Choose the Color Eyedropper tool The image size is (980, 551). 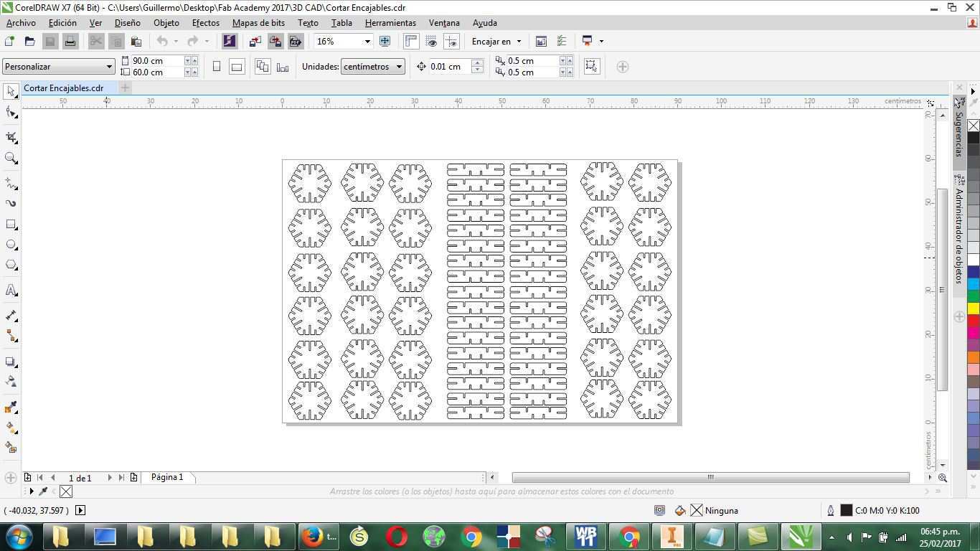pyautogui.click(x=11, y=408)
